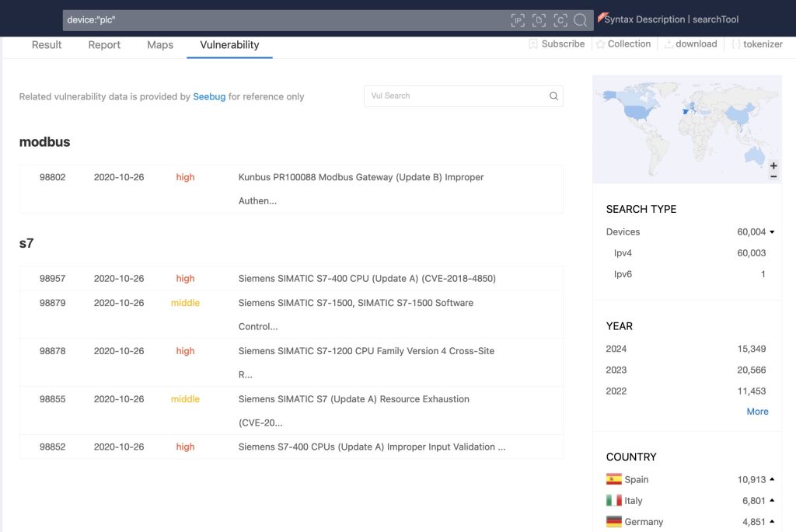Open Siemens S7-400 CPUs Improper Input Validation

pos(372,447)
